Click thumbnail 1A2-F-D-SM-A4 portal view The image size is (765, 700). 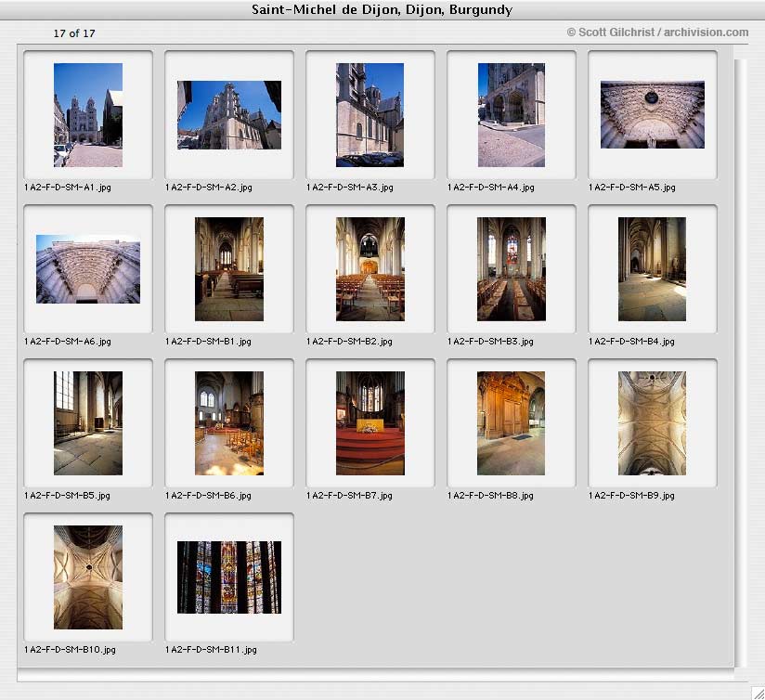coord(512,115)
